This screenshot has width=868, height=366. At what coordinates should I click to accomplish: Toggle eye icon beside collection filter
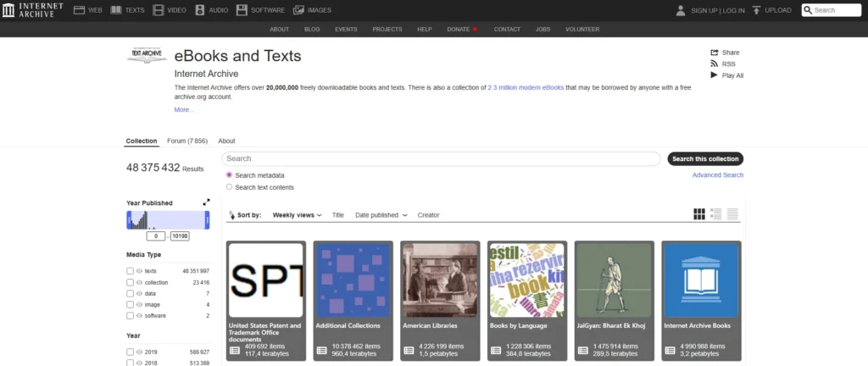coord(139,282)
